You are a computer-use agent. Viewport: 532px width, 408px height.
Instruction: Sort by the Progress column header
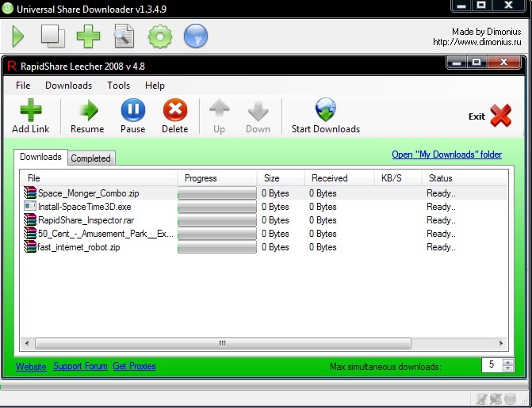(217, 178)
